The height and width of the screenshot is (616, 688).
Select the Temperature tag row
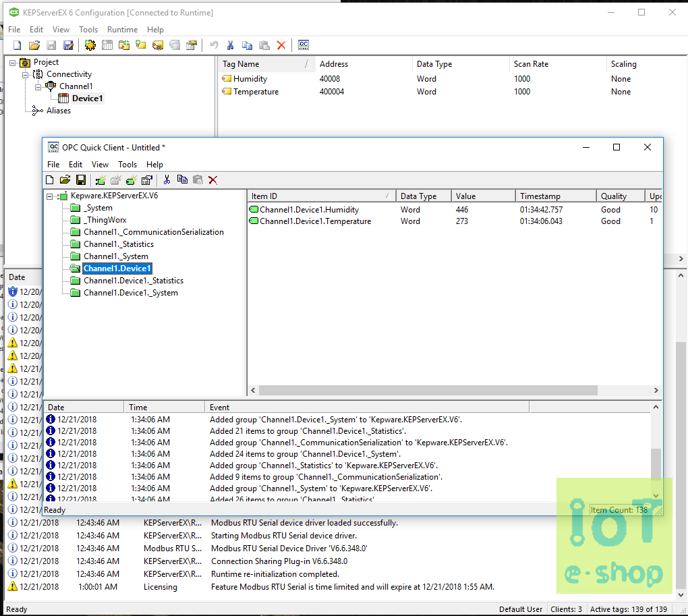[453, 92]
